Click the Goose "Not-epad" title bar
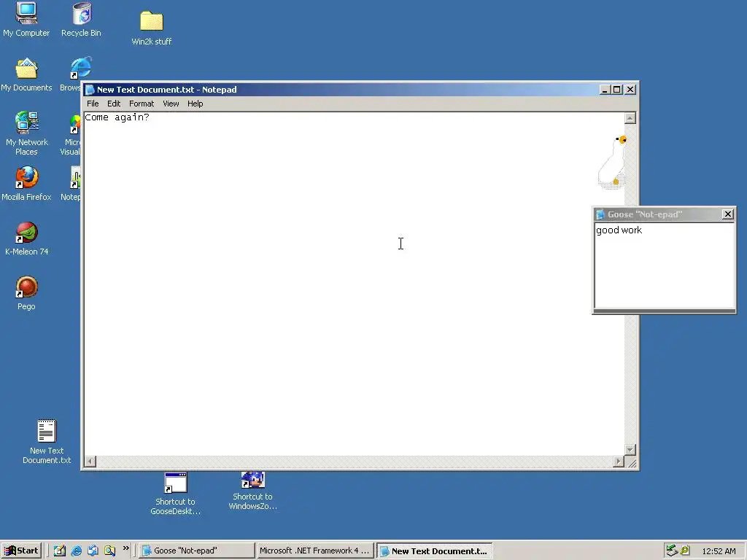The width and height of the screenshot is (747, 560). coord(664,214)
